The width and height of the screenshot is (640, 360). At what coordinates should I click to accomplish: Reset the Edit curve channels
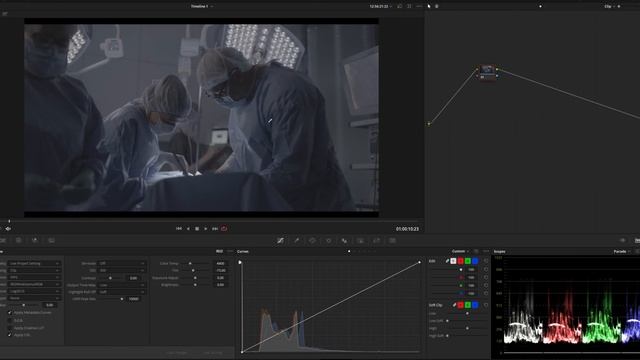486,261
